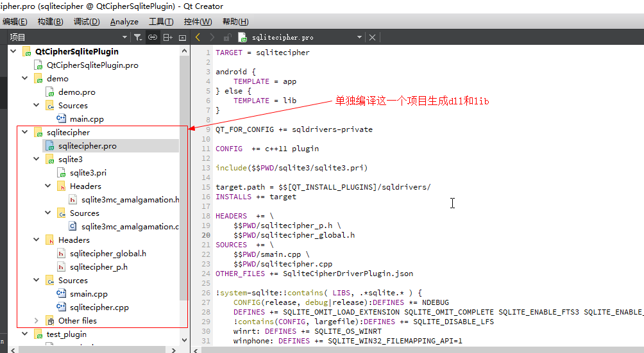Select QtCipherSqlitePlugin.pro in the tree
Viewport: 644px width, 353px height.
pyautogui.click(x=92, y=65)
